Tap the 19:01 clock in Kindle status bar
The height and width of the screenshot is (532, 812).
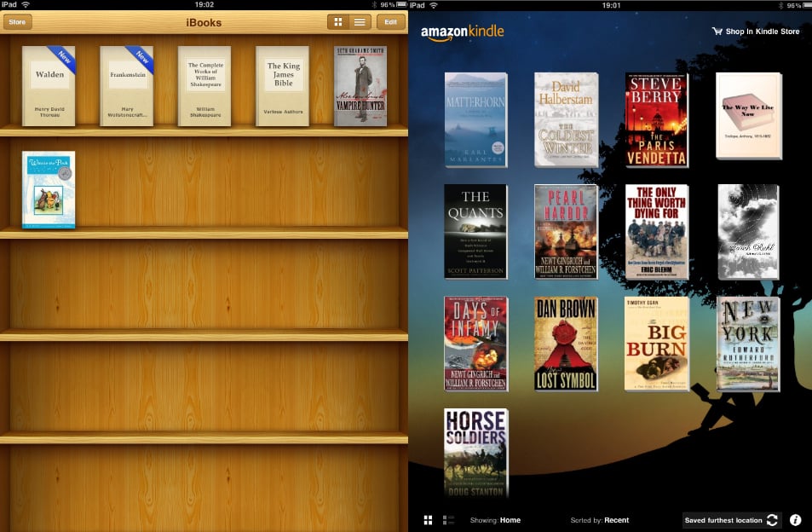pos(611,5)
